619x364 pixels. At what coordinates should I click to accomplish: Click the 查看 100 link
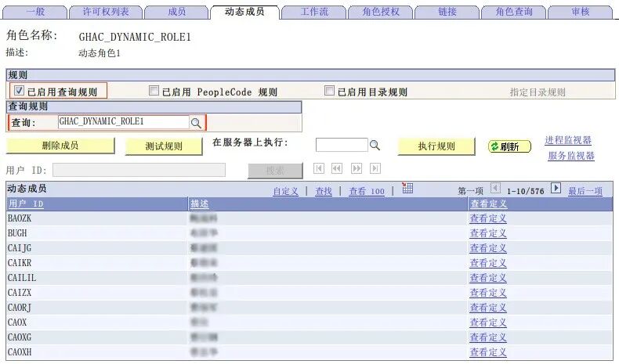point(367,191)
